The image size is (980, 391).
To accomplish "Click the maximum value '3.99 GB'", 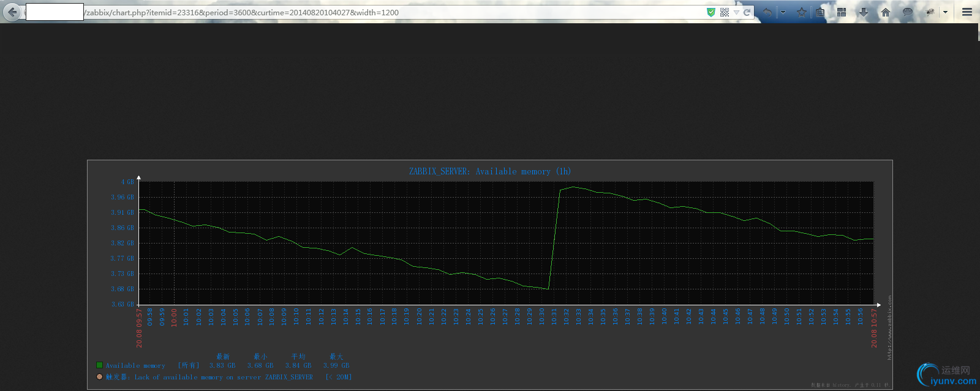I will (x=336, y=366).
